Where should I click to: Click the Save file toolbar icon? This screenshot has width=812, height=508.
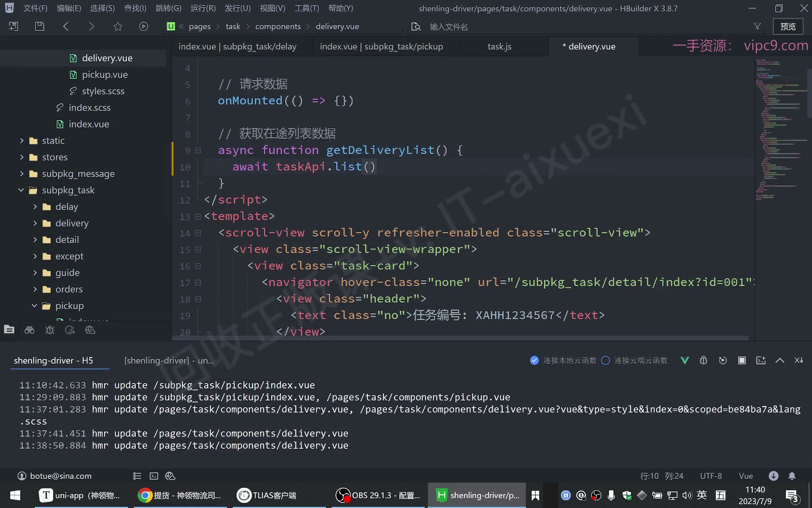pyautogui.click(x=39, y=26)
